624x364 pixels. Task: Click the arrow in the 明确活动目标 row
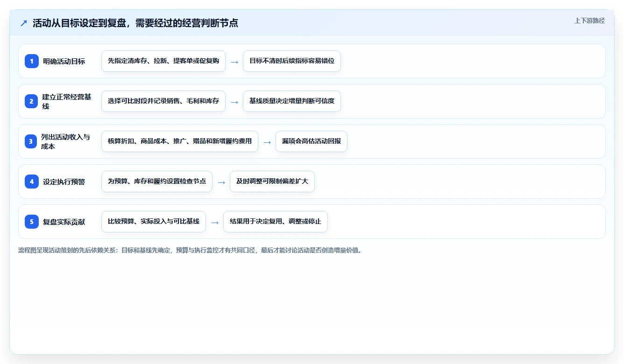point(234,62)
